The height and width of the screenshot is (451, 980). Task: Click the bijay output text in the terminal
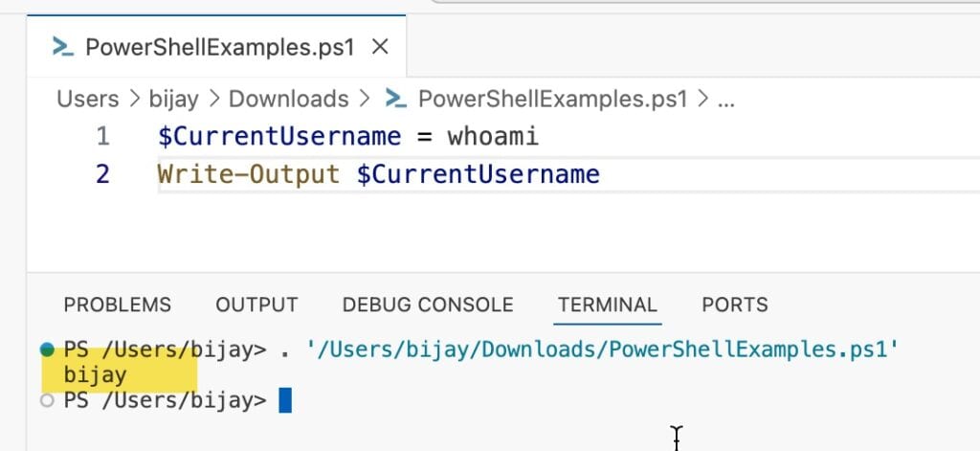click(x=95, y=375)
